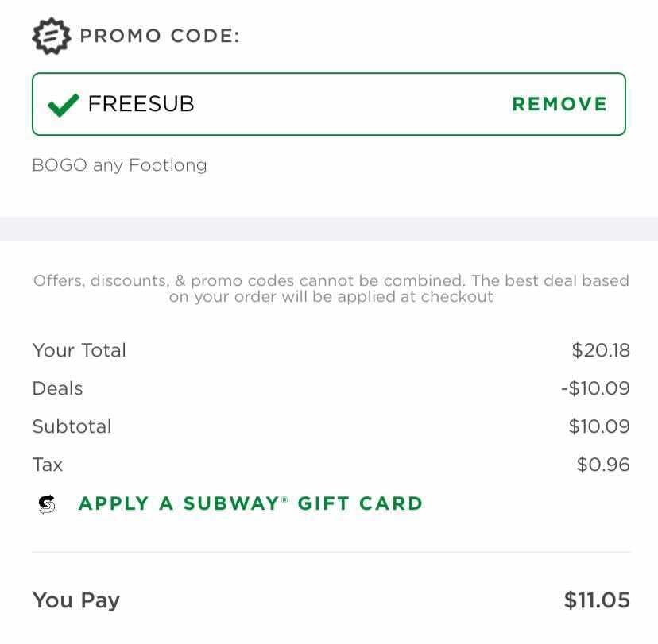The image size is (658, 644).
Task: Click the $11.05 final pay amount
Action: [x=597, y=600]
